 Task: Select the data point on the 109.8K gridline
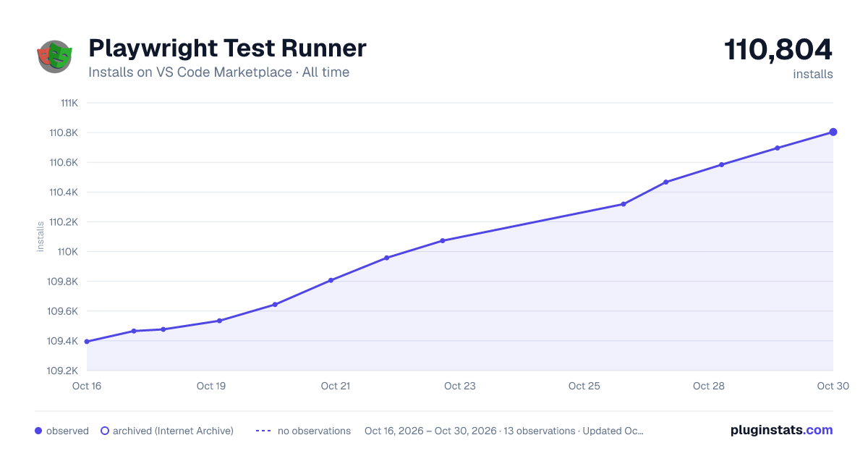[x=331, y=280]
